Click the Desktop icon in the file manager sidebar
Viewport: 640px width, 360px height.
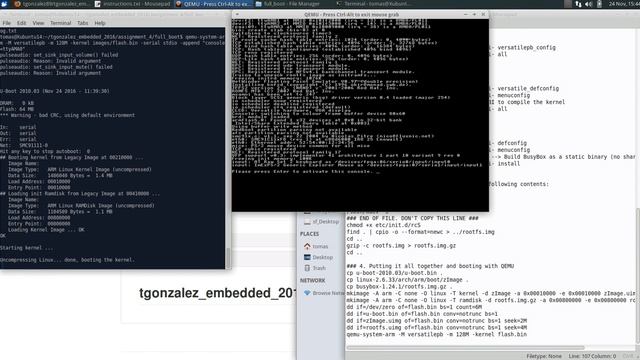point(307,257)
